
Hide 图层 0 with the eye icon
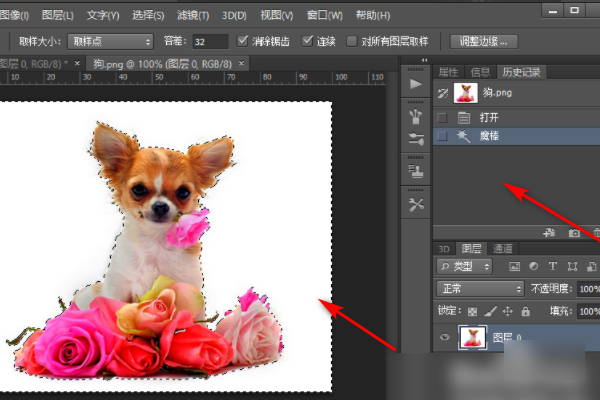[x=446, y=339]
